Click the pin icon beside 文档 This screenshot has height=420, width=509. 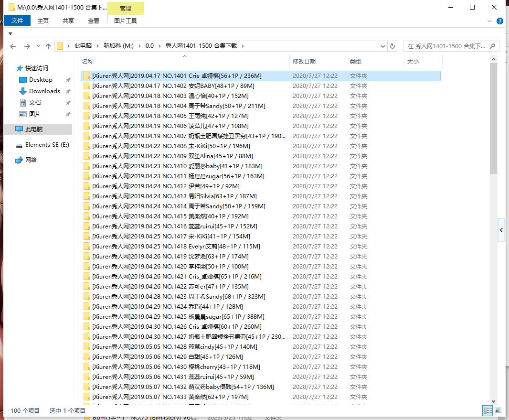pyautogui.click(x=68, y=103)
